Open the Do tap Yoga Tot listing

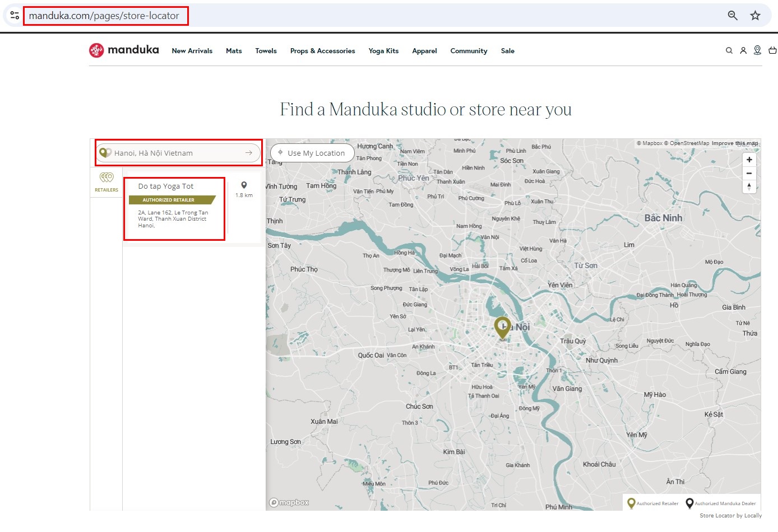166,186
